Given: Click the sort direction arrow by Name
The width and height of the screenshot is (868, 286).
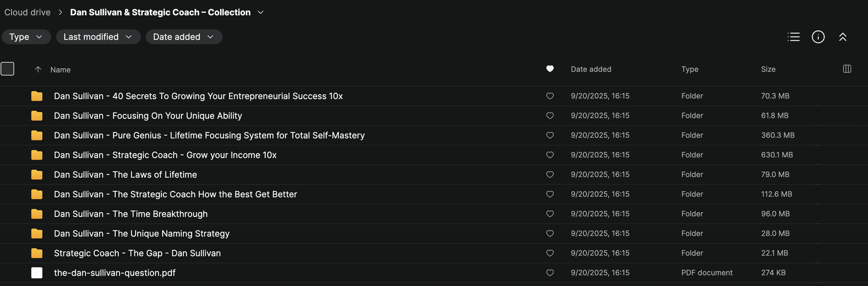Looking at the screenshot, I should tap(38, 69).
